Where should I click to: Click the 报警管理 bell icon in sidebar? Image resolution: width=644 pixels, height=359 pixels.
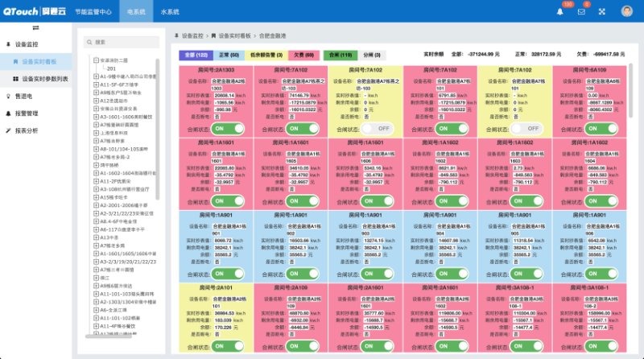(7, 113)
